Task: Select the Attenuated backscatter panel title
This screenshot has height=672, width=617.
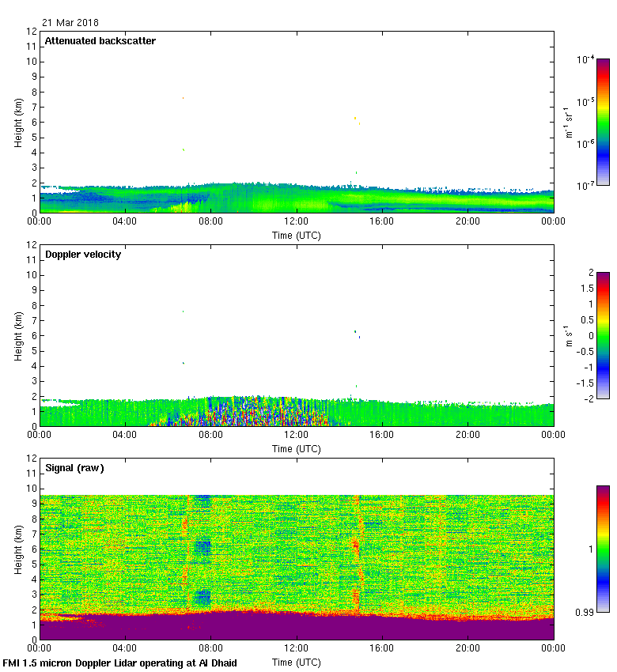Action: (x=100, y=41)
